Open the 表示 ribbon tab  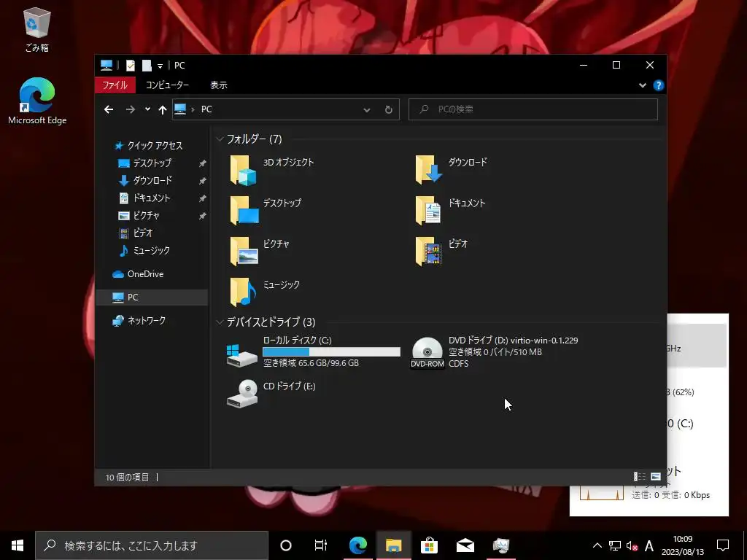[x=219, y=85]
